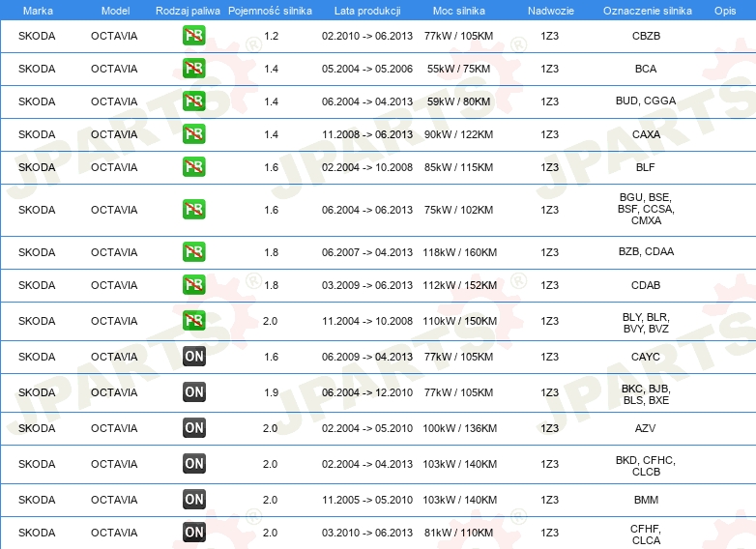756x549 pixels.
Task: Click the petrol icon in the BUD, CGGA row
Action: [x=193, y=101]
